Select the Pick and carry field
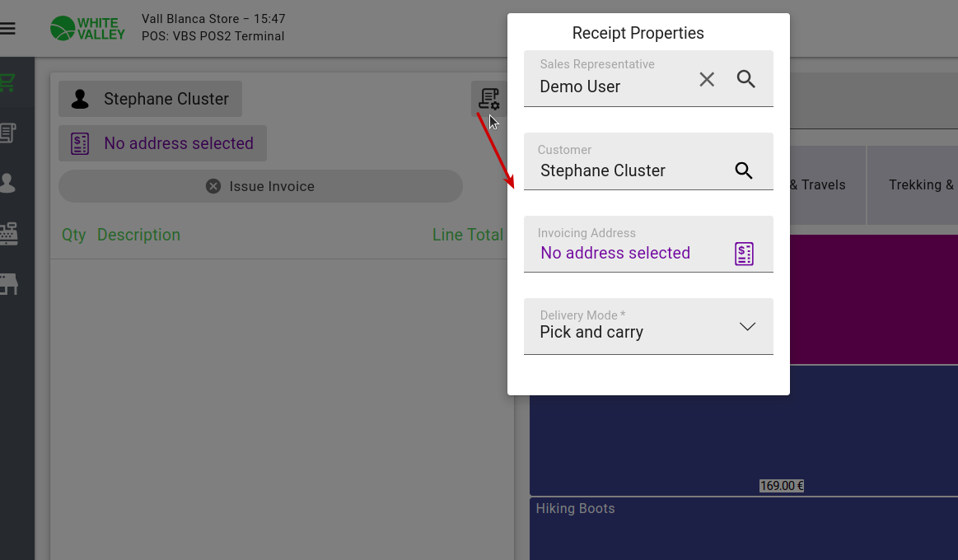Viewport: 958px width, 560px height. coord(648,326)
